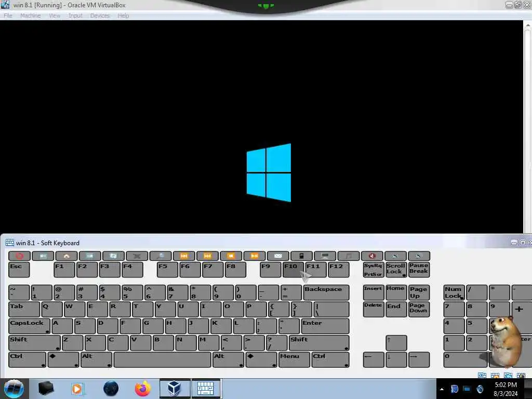Click the browser forward multimedia key
The image size is (532, 399).
pos(90,256)
